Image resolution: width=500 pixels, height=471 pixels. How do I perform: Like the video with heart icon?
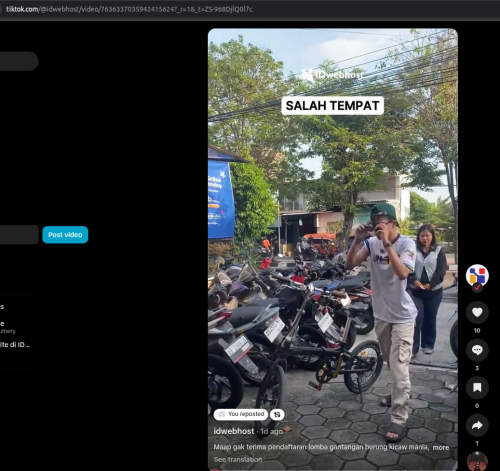pyautogui.click(x=477, y=312)
